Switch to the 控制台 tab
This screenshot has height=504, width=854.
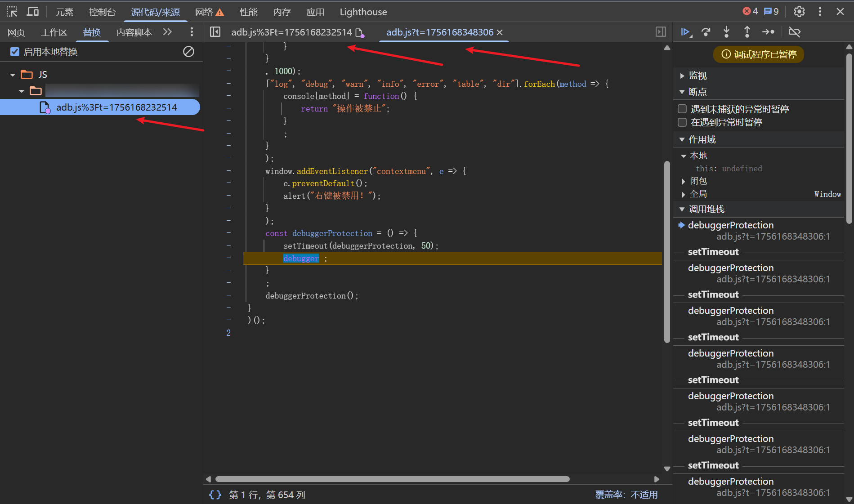(102, 12)
